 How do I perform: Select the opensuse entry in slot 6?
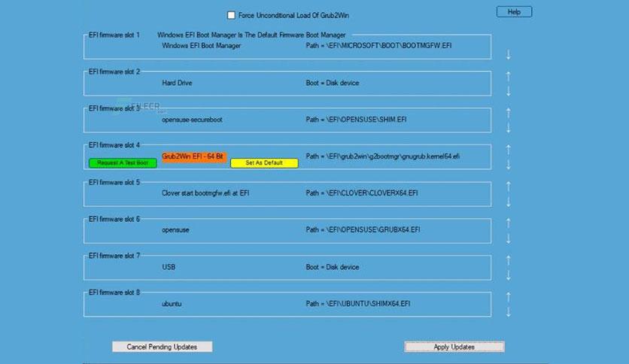click(175, 230)
